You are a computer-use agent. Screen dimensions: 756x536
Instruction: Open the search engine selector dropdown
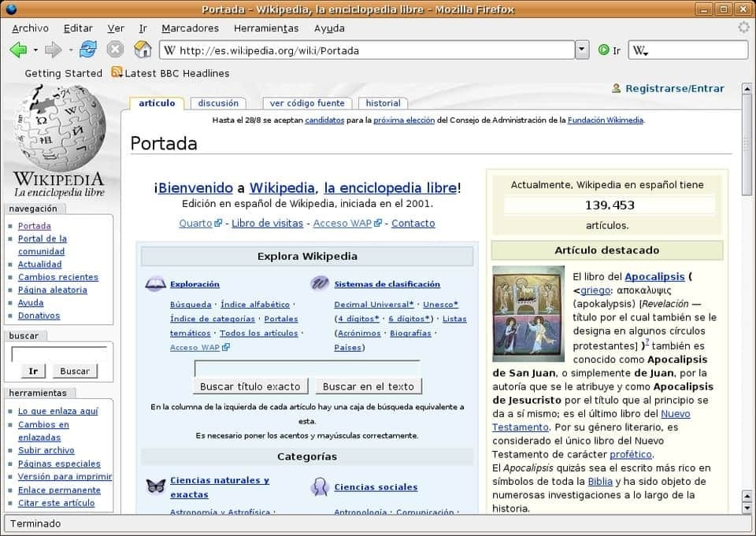tap(641, 50)
